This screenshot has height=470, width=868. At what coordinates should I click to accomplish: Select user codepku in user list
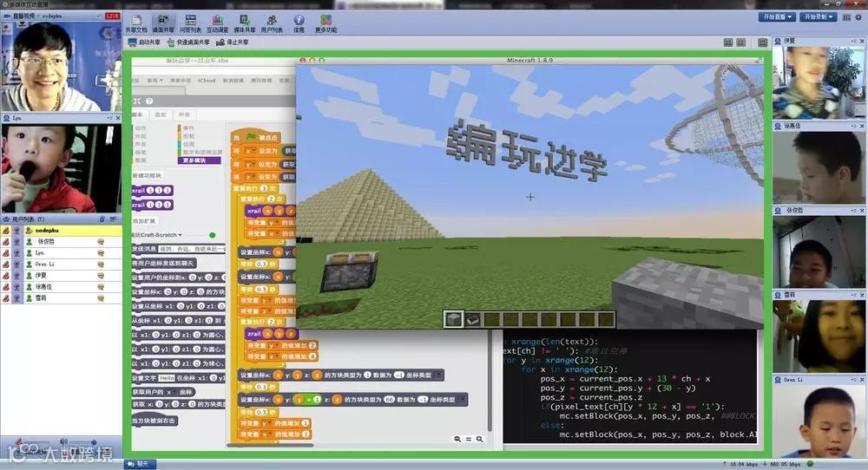point(61,230)
